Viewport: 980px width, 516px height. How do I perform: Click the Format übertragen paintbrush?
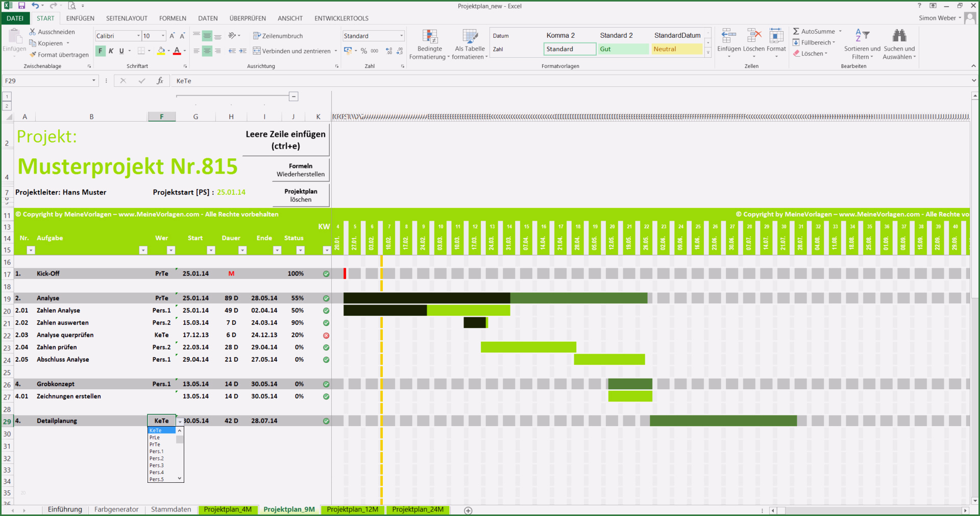[33, 55]
